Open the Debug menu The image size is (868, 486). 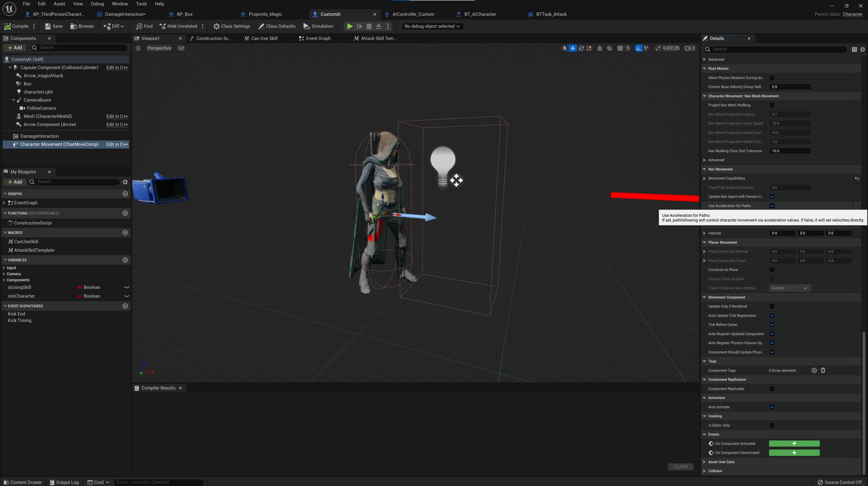(x=97, y=4)
